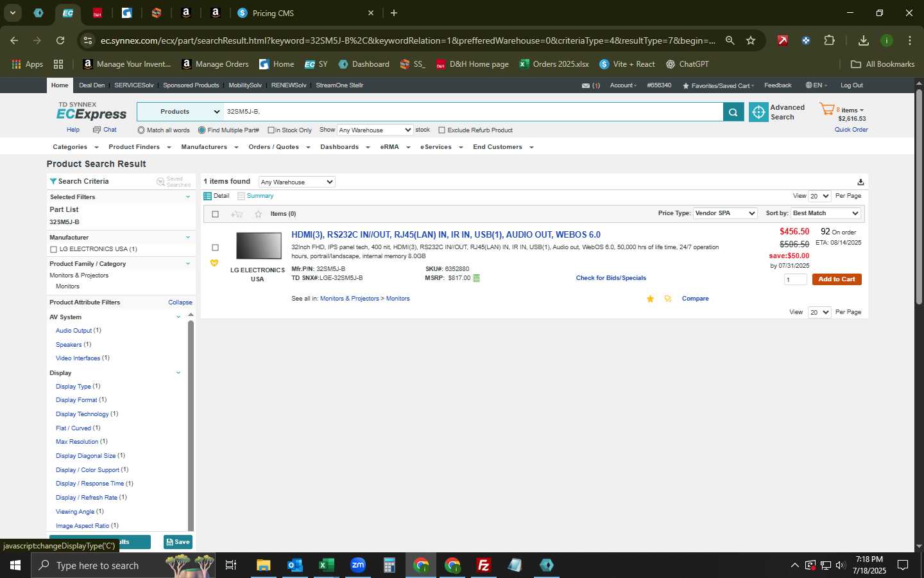
Task: Open the Orders / Quotes menu
Action: pos(279,147)
